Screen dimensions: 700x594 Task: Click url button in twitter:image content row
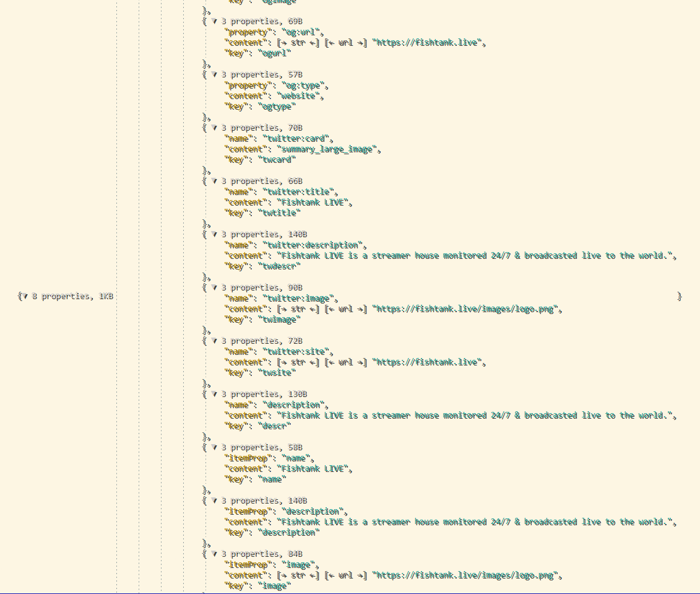345,309
